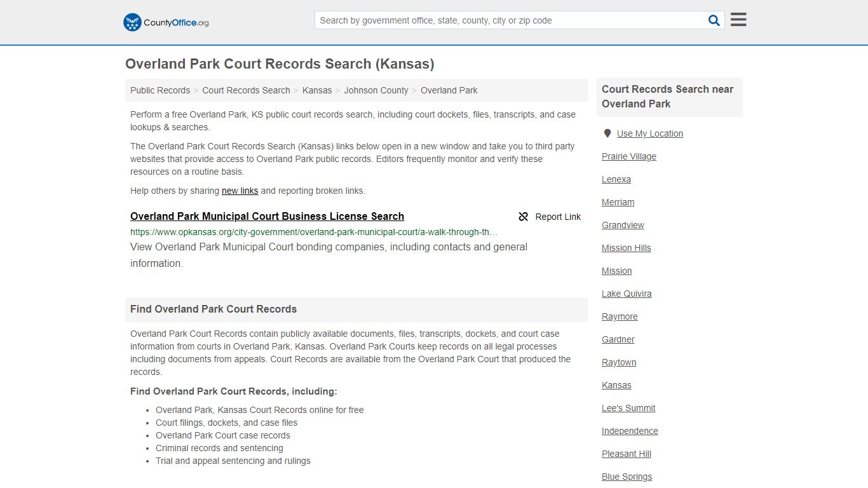868x488 pixels.
Task: Open the Gardner sidebar link
Action: pyautogui.click(x=618, y=339)
